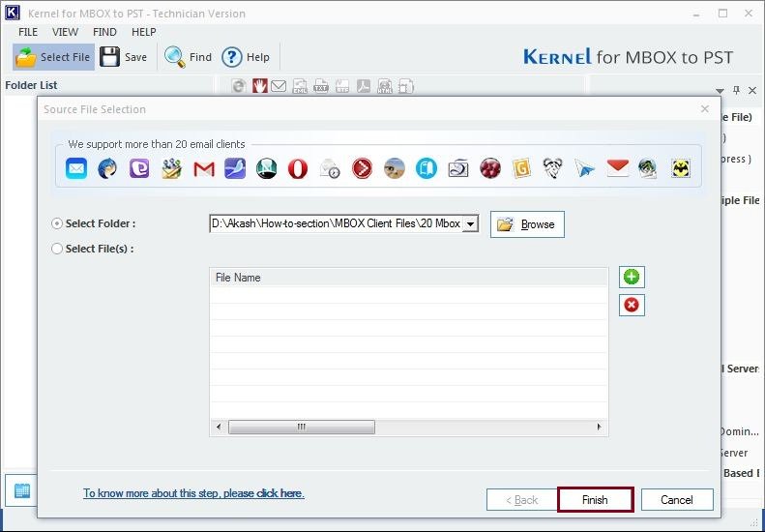Click the envelope MSG icon in main toolbar
765x532 pixels.
[x=279, y=86]
